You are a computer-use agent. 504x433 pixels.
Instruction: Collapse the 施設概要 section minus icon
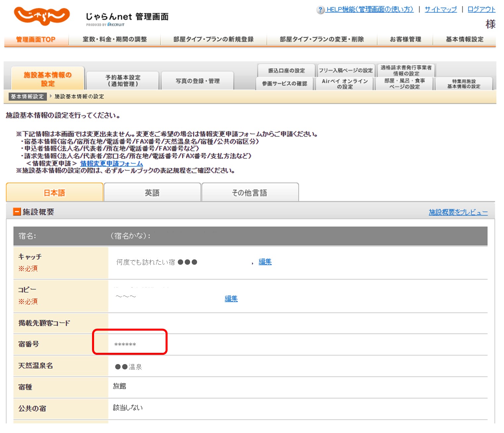[x=17, y=212]
